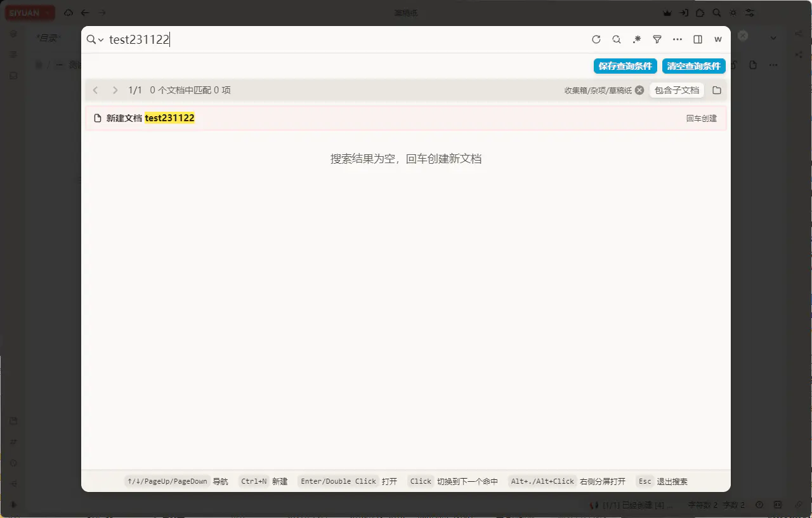Select the 新建文档 test231122 row
The width and height of the screenshot is (812, 518).
[406, 118]
